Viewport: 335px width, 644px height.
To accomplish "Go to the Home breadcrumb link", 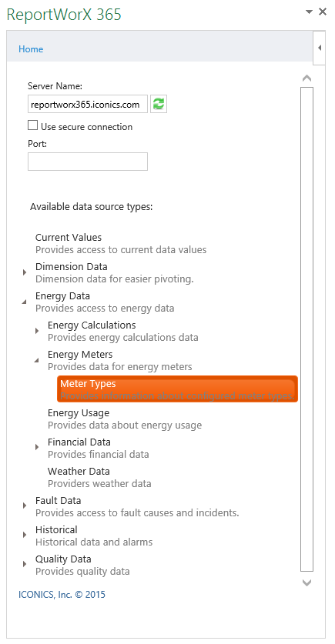I will 31,49.
